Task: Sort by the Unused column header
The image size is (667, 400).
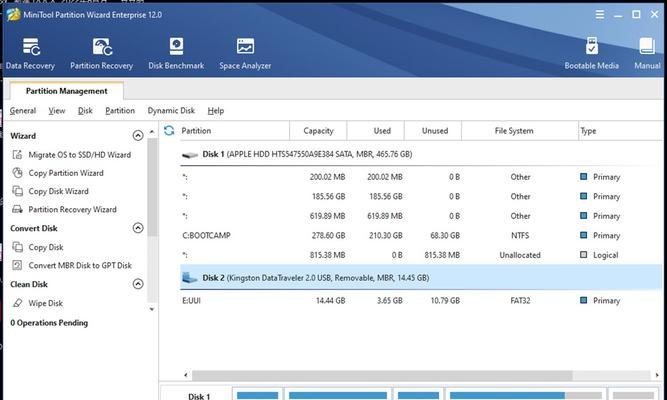Action: coord(435,131)
